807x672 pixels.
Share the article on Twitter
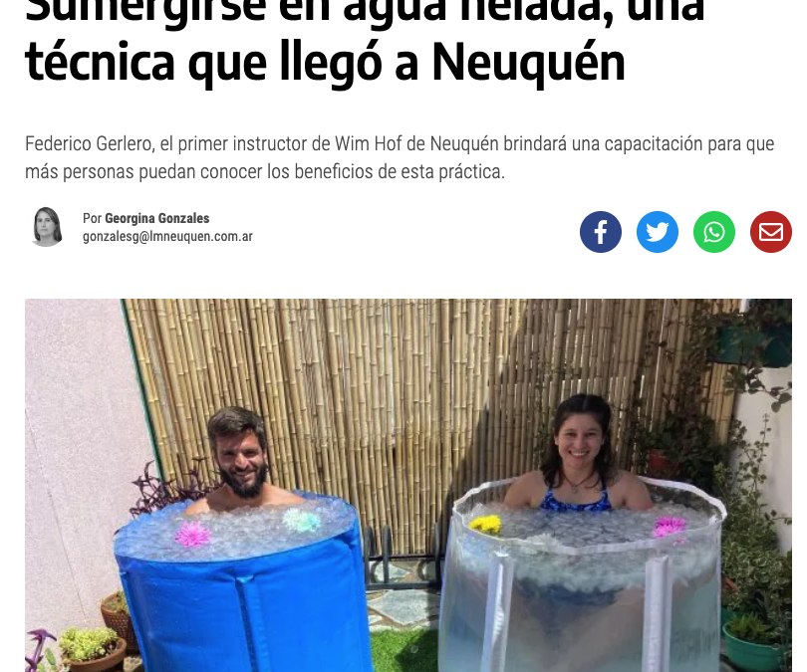(658, 232)
